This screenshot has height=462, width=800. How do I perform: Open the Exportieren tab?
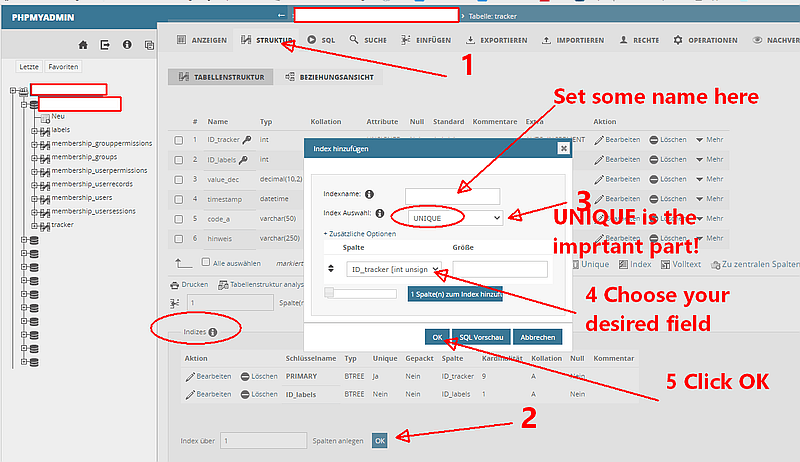[496, 40]
